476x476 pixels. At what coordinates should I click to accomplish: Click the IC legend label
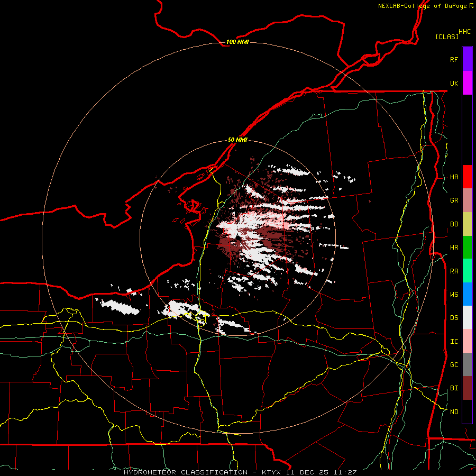click(454, 342)
